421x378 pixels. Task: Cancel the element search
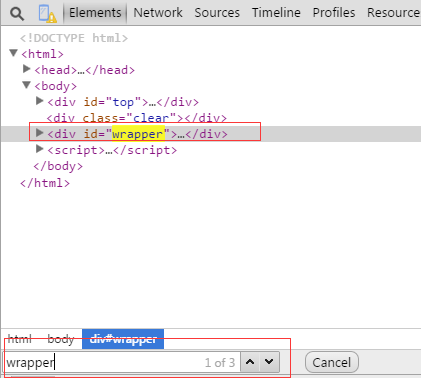pyautogui.click(x=332, y=362)
